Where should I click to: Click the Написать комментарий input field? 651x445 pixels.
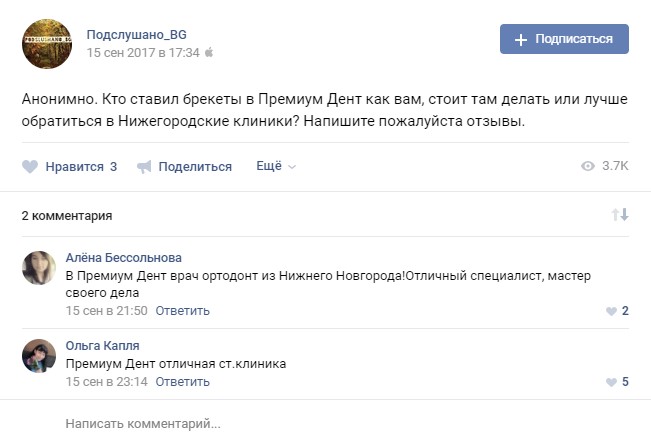(300, 424)
